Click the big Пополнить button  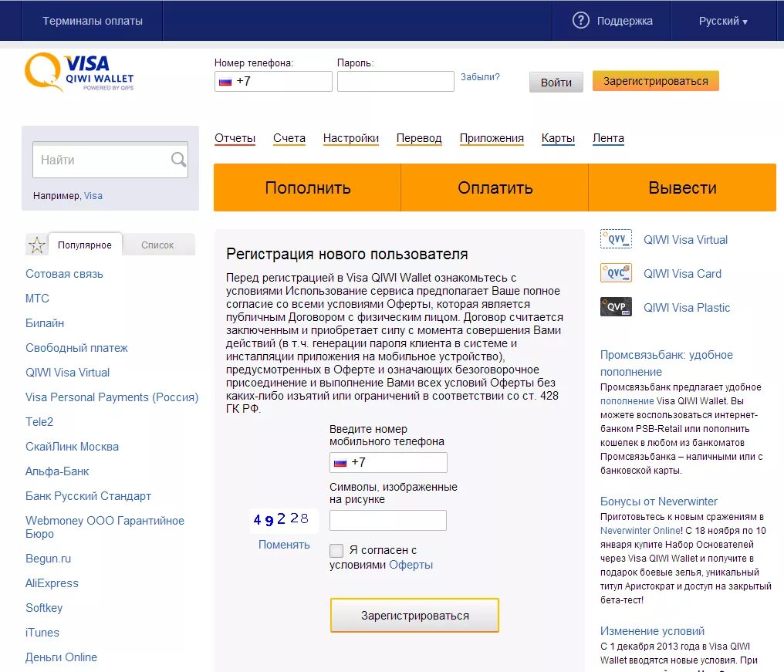click(x=307, y=187)
